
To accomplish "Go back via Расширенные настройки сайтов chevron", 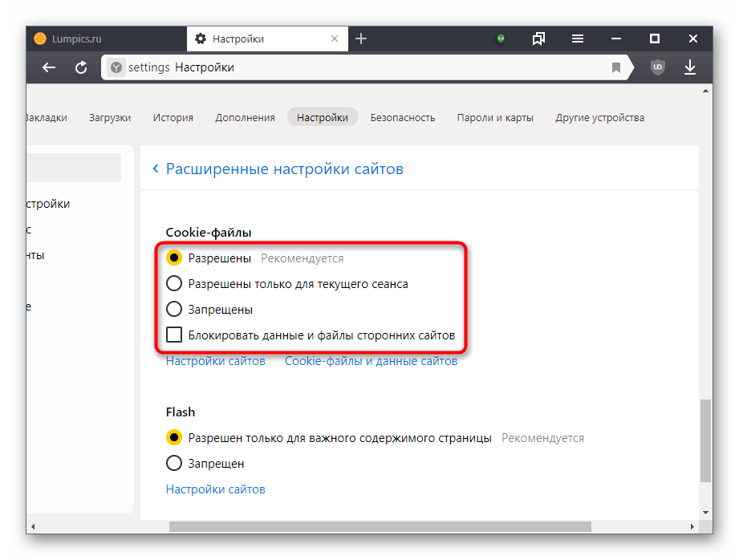I will point(156,168).
